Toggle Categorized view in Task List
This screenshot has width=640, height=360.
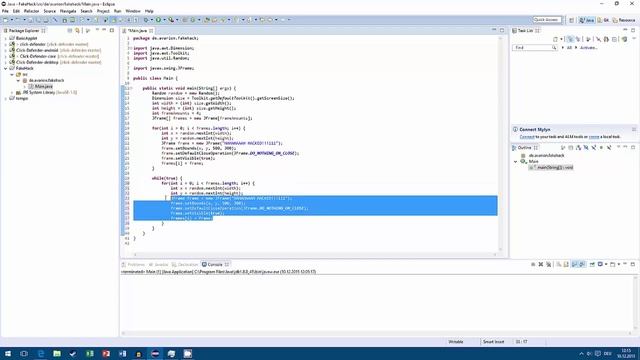(570, 40)
